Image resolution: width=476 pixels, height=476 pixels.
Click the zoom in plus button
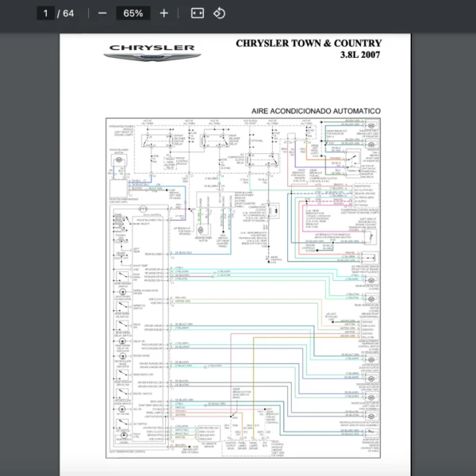(x=163, y=13)
